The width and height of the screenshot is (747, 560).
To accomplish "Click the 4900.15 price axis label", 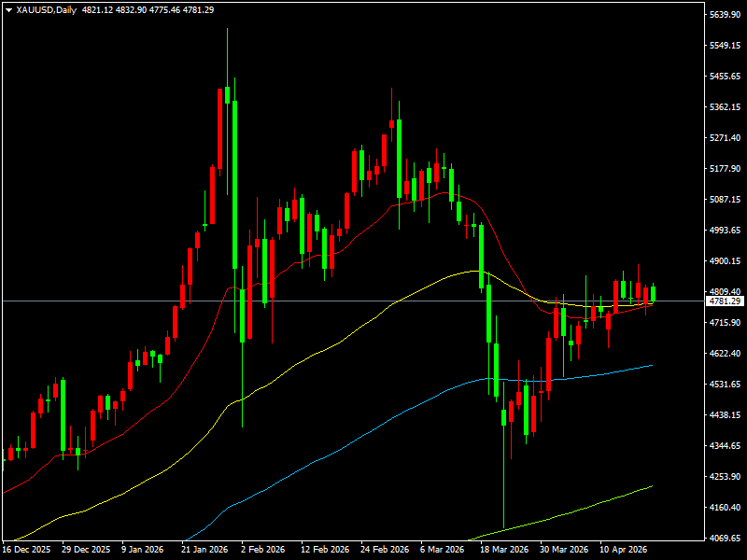I will pyautogui.click(x=726, y=261).
